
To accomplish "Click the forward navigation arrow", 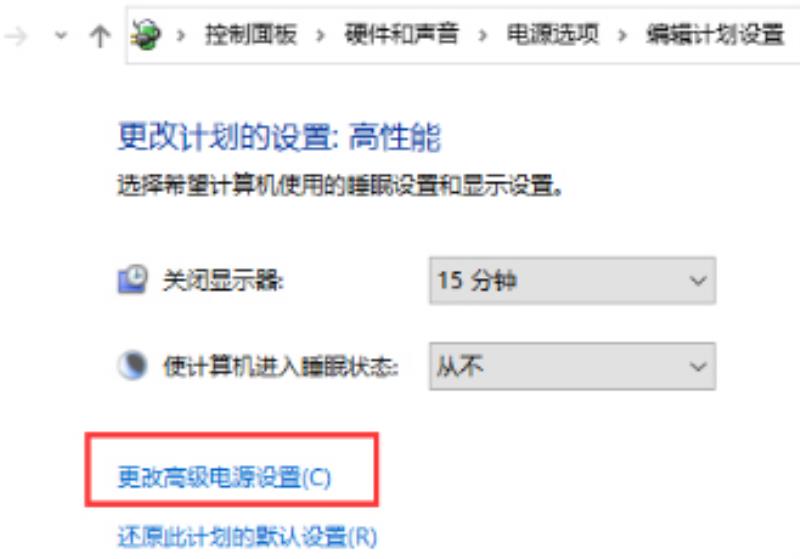I will click(x=15, y=36).
